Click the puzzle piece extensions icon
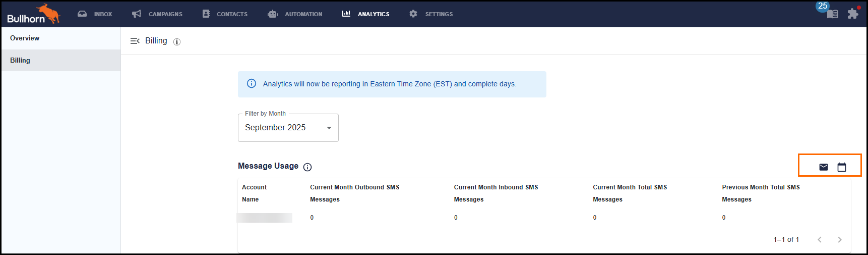The height and width of the screenshot is (255, 868). [x=853, y=14]
